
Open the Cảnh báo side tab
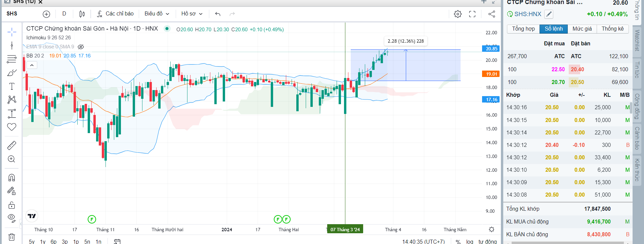(x=637, y=138)
